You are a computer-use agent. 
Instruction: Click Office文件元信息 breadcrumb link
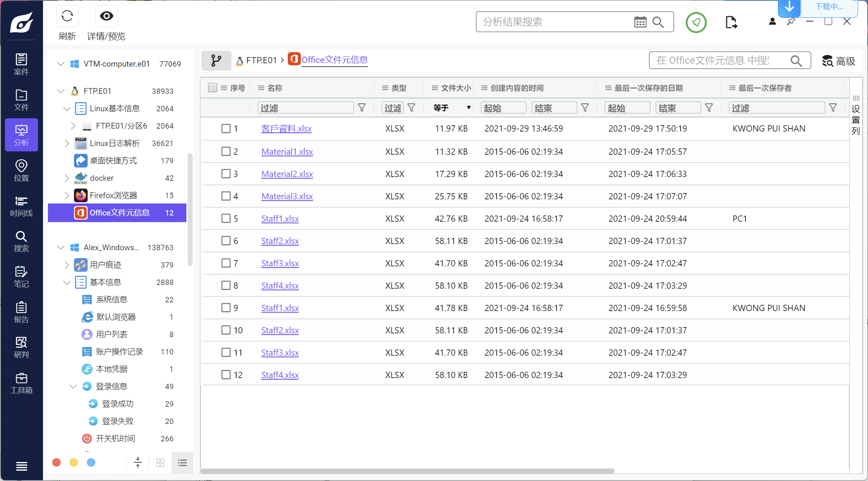[x=334, y=60]
